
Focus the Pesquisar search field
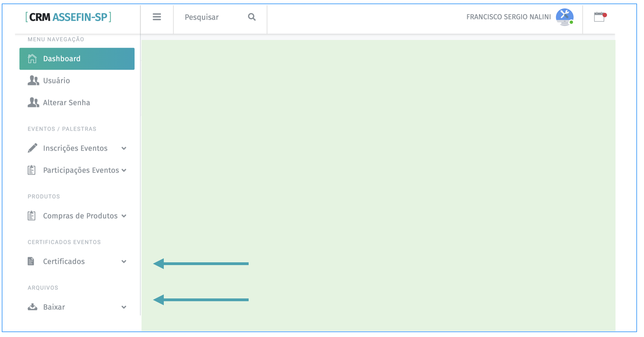(x=209, y=17)
